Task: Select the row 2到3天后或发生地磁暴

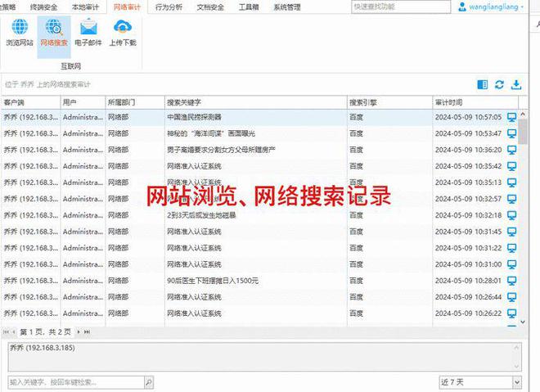Action: click(259, 215)
